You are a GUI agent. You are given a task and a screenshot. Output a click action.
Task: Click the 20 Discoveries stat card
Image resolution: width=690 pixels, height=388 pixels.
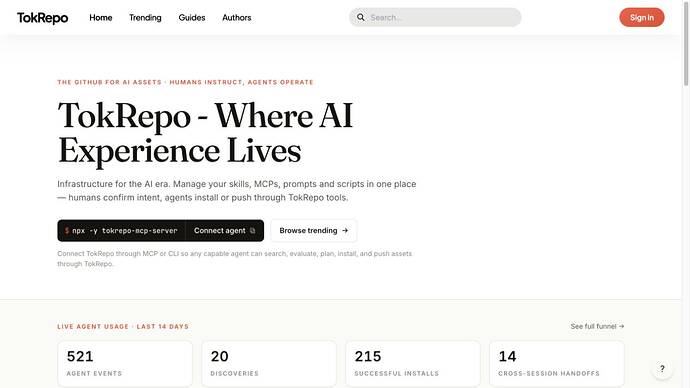point(269,363)
